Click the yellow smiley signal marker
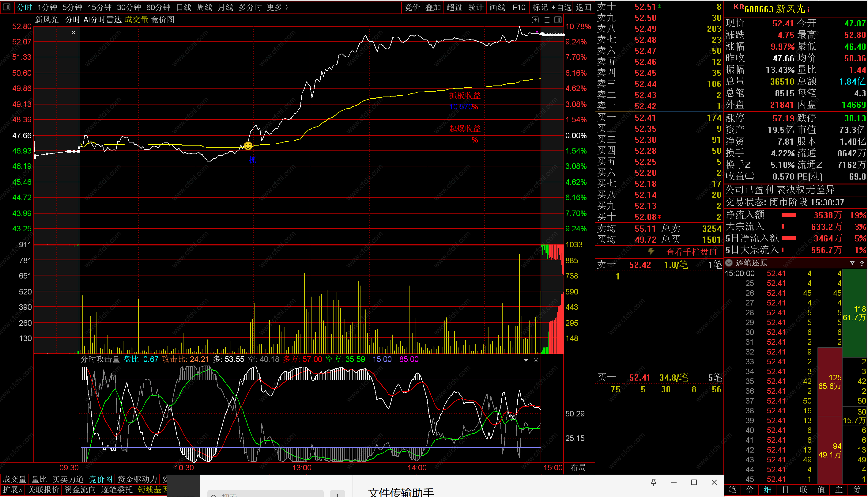868x497 pixels. pos(248,146)
